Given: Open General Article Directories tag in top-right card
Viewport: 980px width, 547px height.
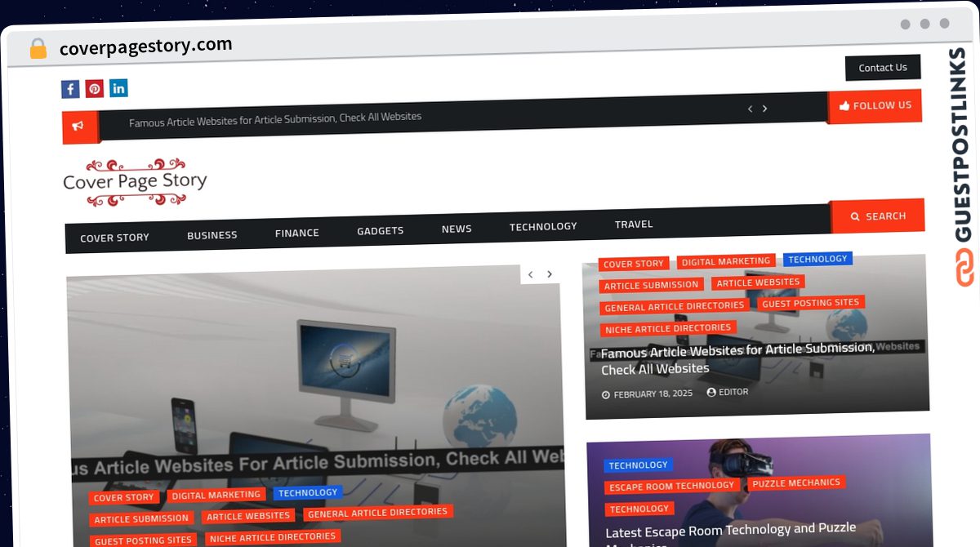Looking at the screenshot, I should [x=675, y=307].
